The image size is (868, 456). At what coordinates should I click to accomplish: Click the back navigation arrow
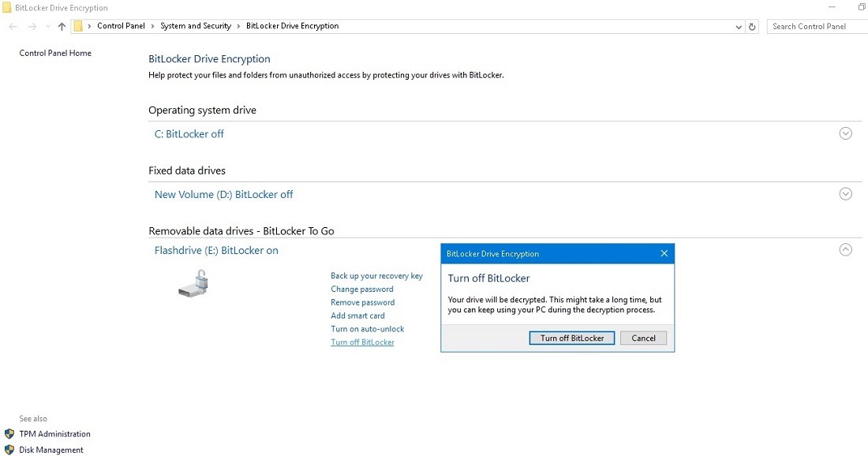pos(12,26)
